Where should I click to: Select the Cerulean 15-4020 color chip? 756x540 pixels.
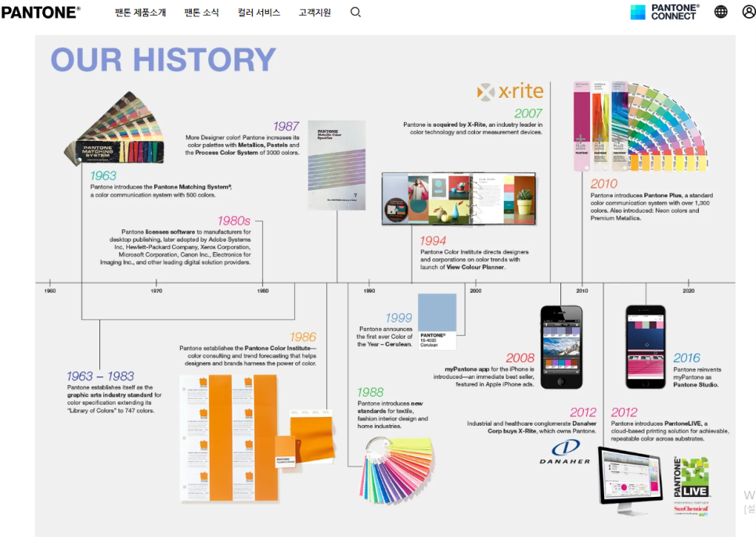[x=437, y=321]
